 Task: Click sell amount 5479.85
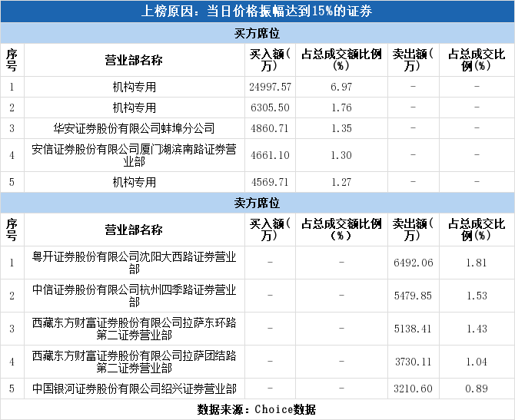pyautogui.click(x=414, y=296)
